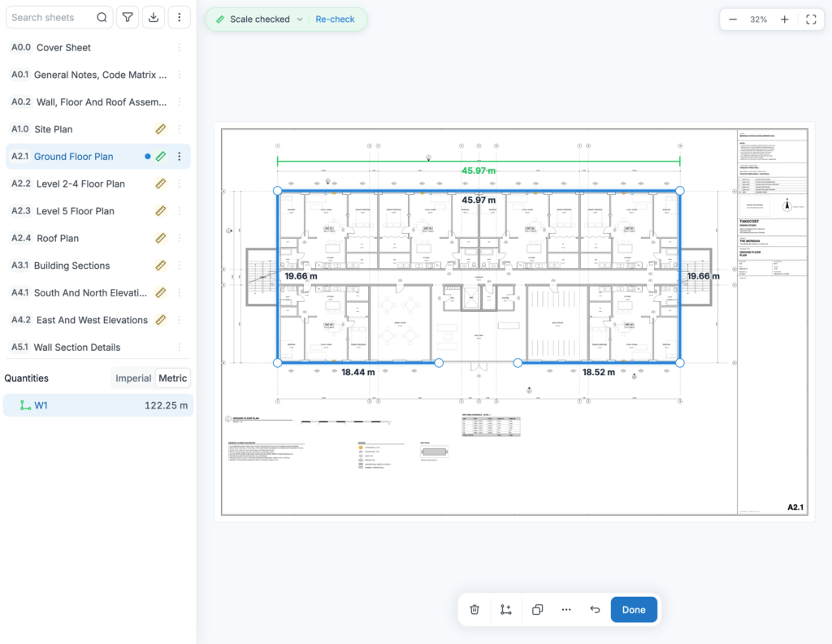The image size is (832, 644).
Task: Click the Done button
Action: click(x=634, y=610)
